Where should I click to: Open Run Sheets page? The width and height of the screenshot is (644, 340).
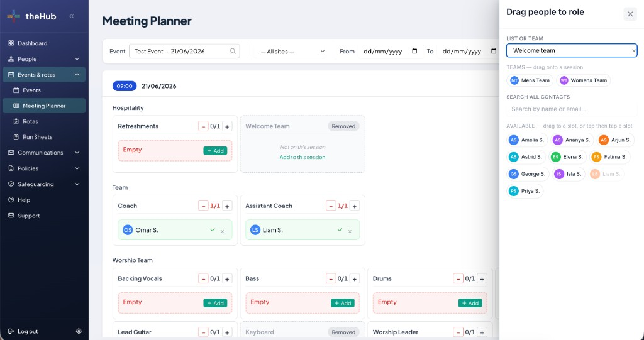click(x=44, y=137)
